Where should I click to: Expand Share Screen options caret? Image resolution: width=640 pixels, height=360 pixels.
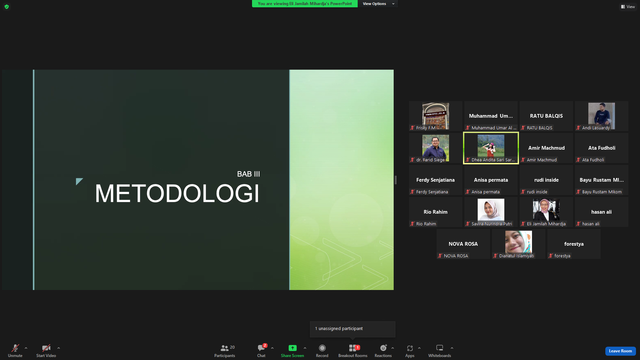point(305,348)
